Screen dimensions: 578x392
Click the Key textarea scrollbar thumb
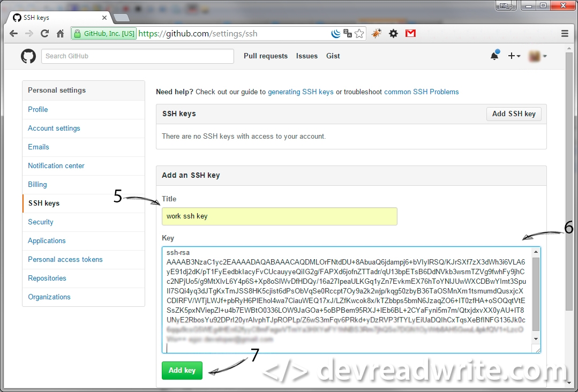point(536,294)
